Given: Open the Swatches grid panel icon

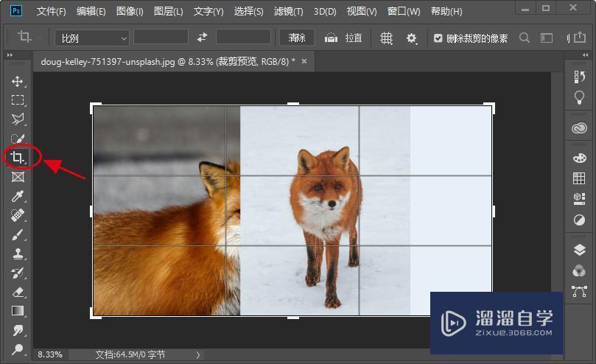Looking at the screenshot, I should pos(579,178).
